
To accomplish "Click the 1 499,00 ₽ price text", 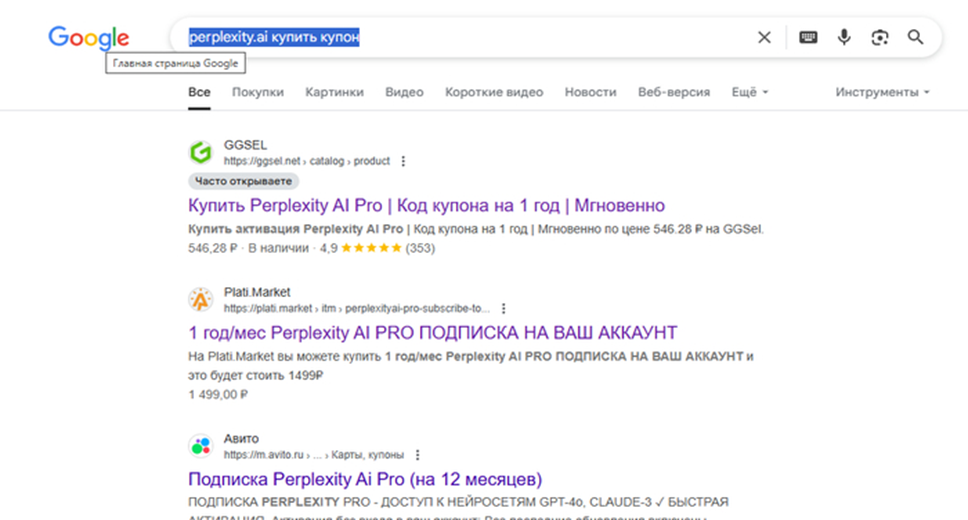I will 218,395.
